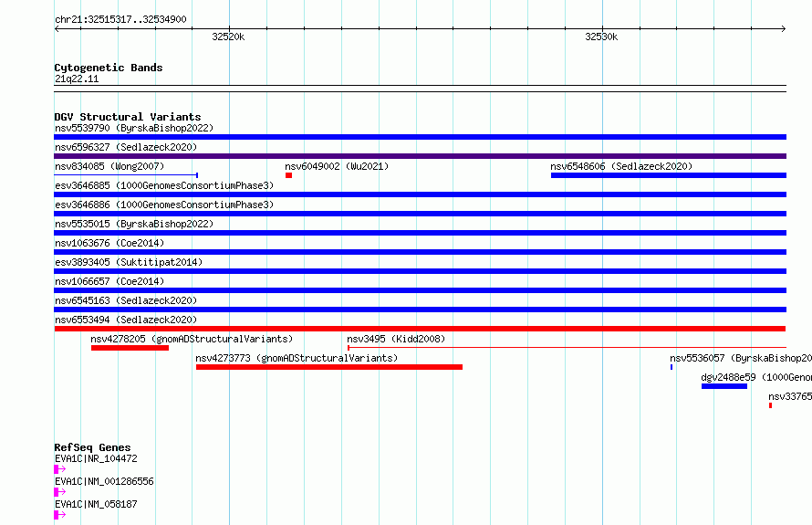Click the right arrow of the ruler
812x525 pixels.
784,28
